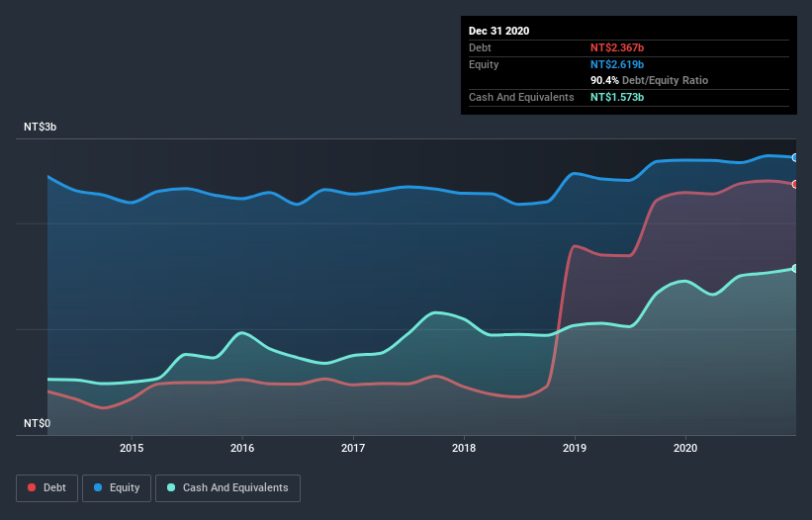Click the Equity label in tooltip
Screen dimensions: 812x520
click(x=484, y=64)
